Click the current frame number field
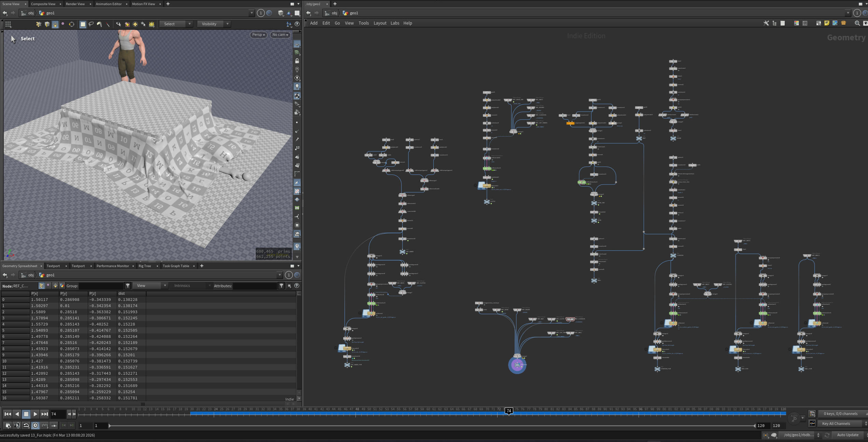868x442 pixels. (58, 414)
